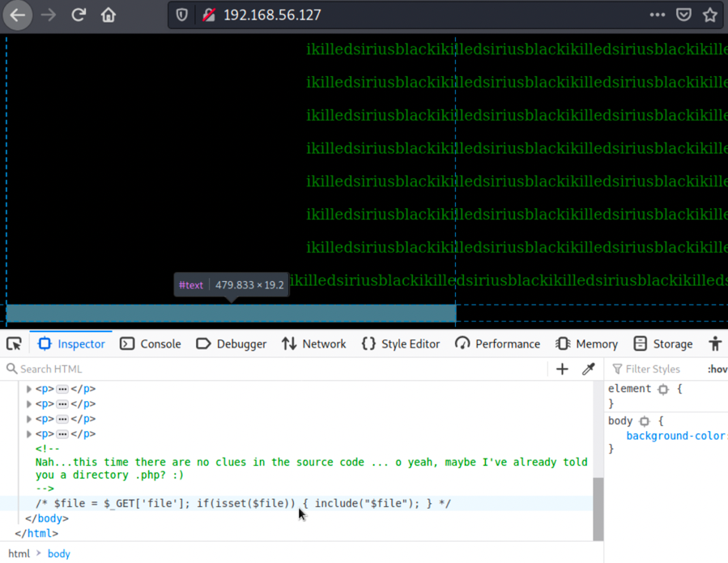The height and width of the screenshot is (563, 728).
Task: Expand the topmost visible <p> node
Action: click(x=29, y=389)
